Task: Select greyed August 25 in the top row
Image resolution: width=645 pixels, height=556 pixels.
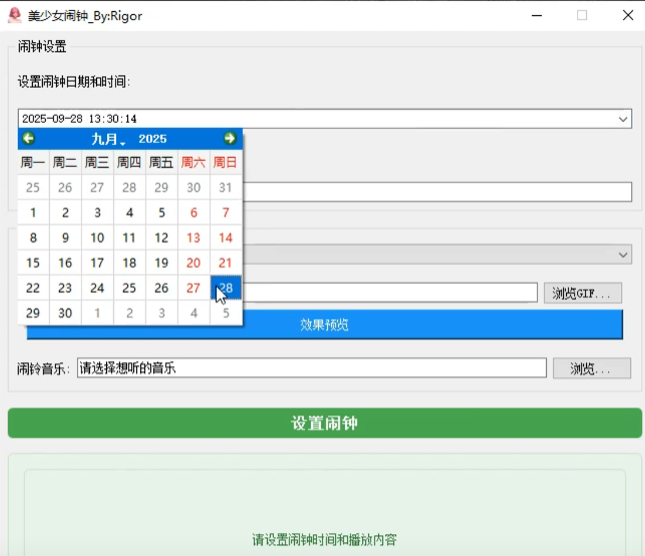Action: pos(33,188)
